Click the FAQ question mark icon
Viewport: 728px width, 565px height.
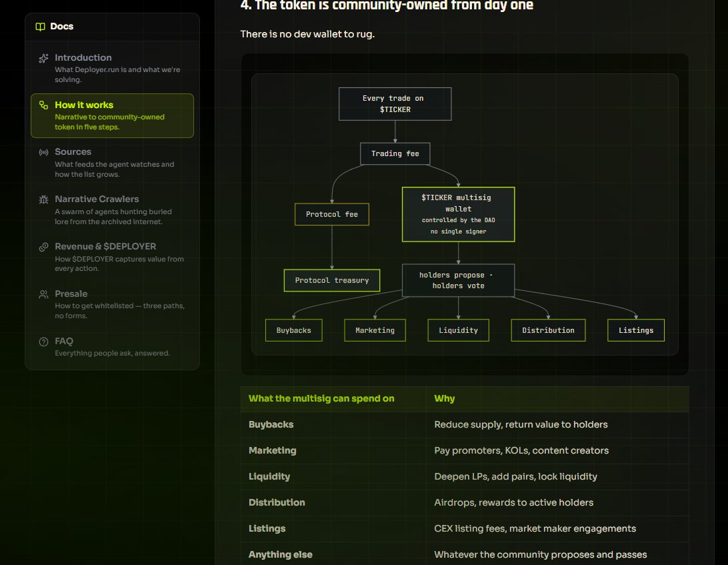pos(43,342)
